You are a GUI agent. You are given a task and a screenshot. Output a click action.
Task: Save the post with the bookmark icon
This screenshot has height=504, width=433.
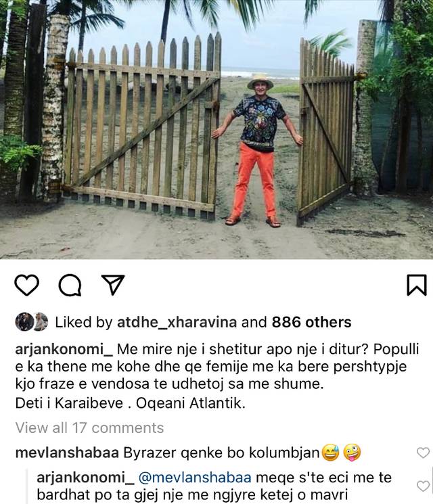pos(417,285)
